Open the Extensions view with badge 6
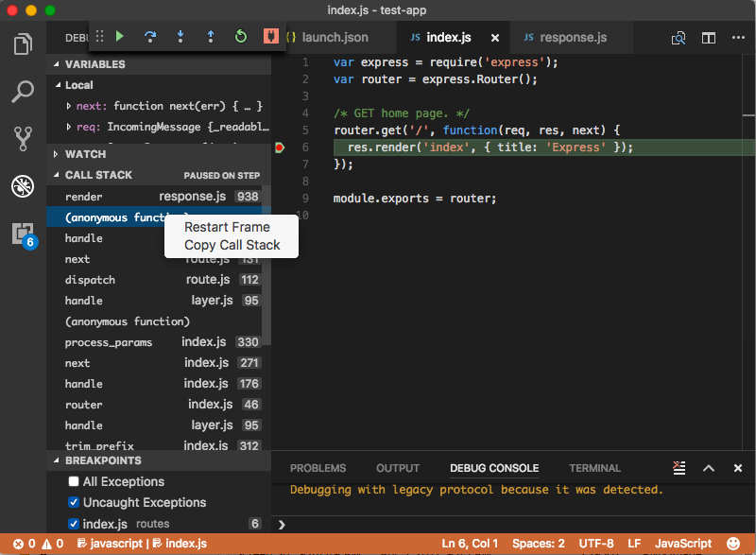This screenshot has height=555, width=756. pyautogui.click(x=24, y=234)
